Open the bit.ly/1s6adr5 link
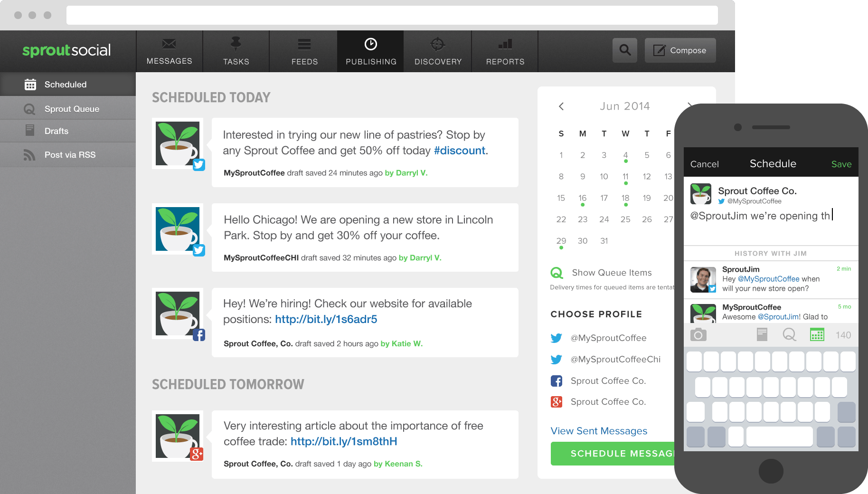The height and width of the screenshot is (494, 868). pos(326,319)
